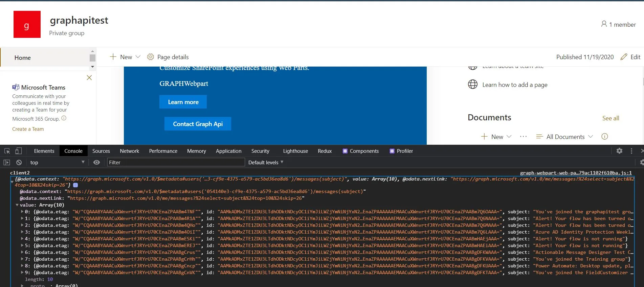Expand array item 0 in console
Image resolution: width=644 pixels, height=287 pixels.
coord(22,212)
